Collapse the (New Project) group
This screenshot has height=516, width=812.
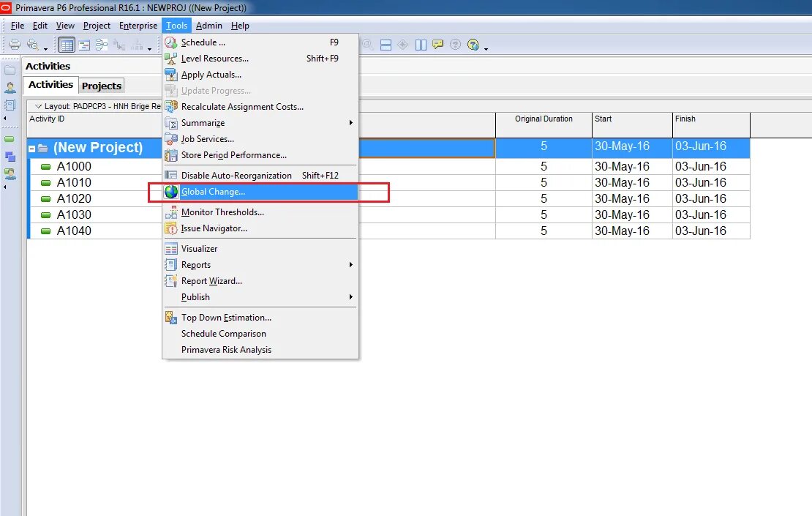tap(31, 149)
